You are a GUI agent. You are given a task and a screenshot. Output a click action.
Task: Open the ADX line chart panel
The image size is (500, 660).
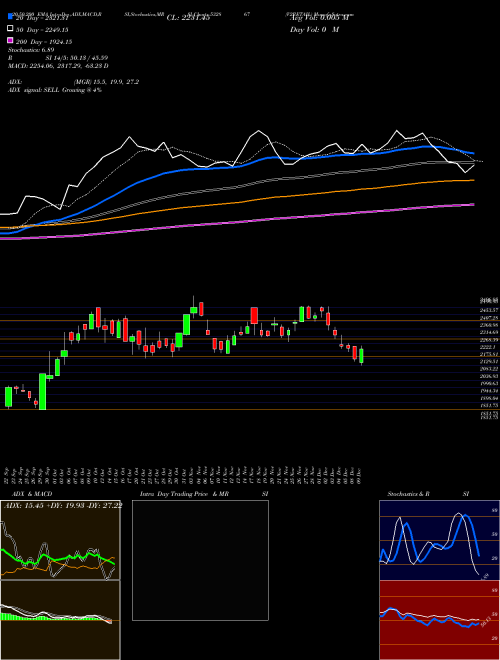(60, 540)
